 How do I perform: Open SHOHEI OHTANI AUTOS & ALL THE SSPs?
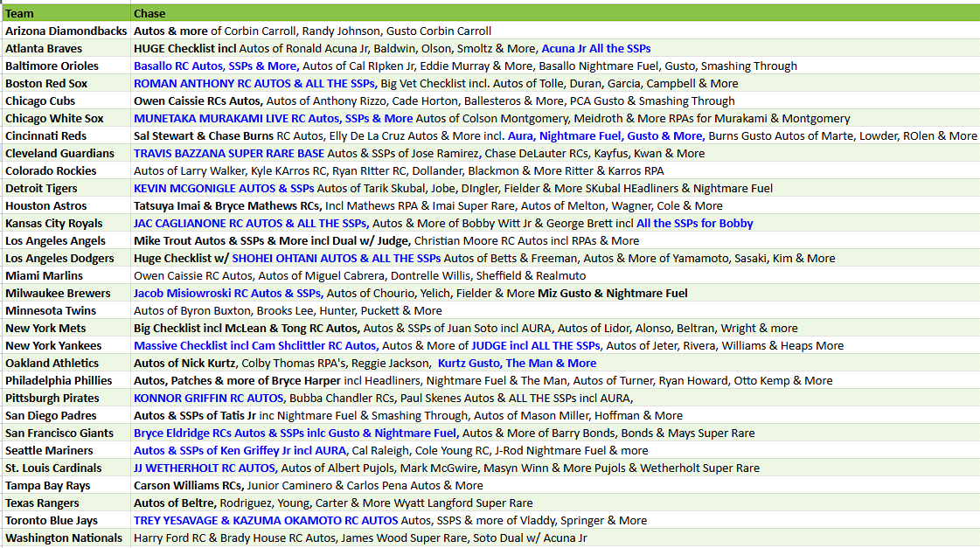click(x=337, y=258)
